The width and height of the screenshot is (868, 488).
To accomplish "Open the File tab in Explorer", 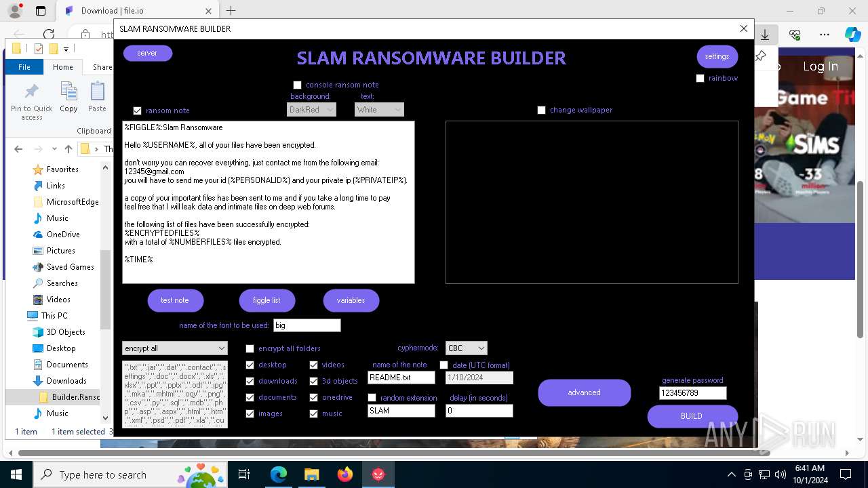I will (x=24, y=67).
